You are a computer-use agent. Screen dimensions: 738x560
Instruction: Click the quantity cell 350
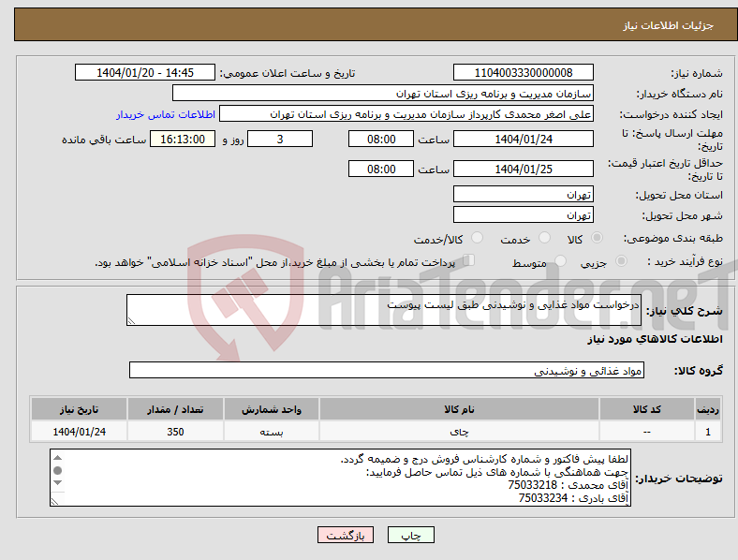[x=175, y=432]
